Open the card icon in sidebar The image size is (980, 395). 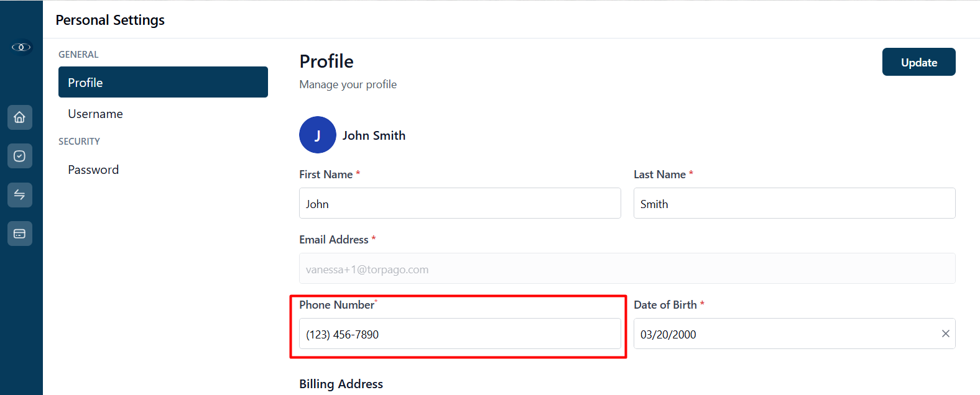tap(20, 234)
